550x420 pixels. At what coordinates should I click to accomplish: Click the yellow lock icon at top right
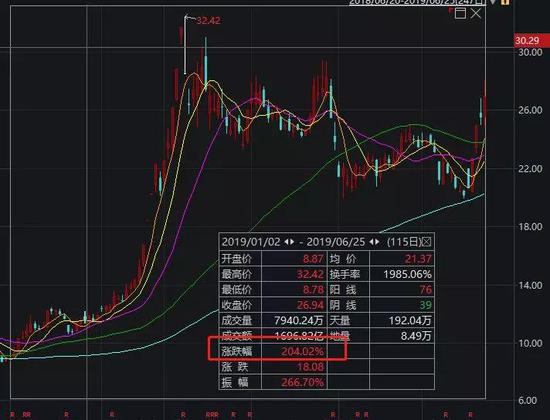[505, 2]
